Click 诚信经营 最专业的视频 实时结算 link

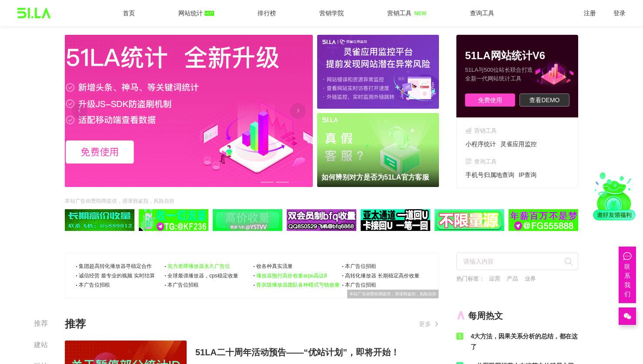tap(117, 276)
